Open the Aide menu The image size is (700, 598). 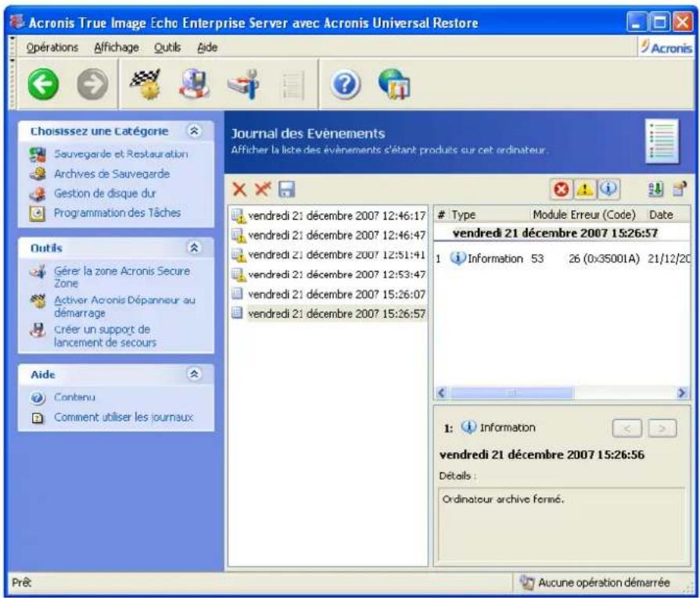(x=207, y=48)
